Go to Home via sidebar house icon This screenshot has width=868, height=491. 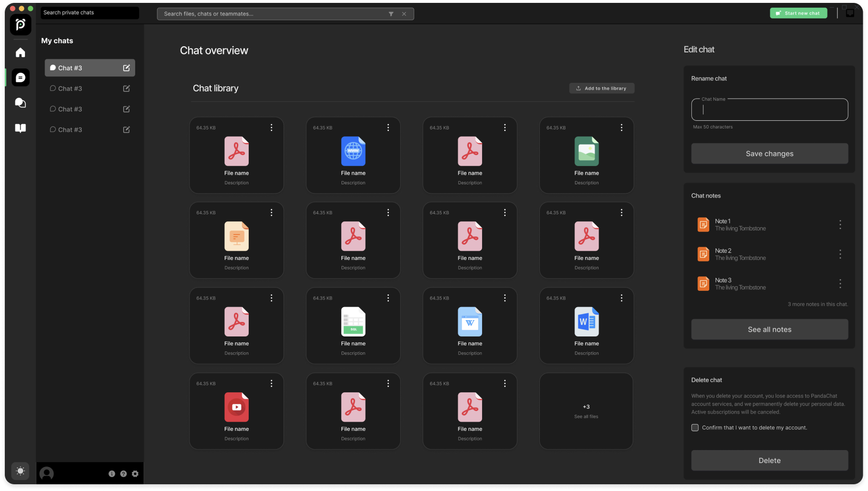coord(20,52)
